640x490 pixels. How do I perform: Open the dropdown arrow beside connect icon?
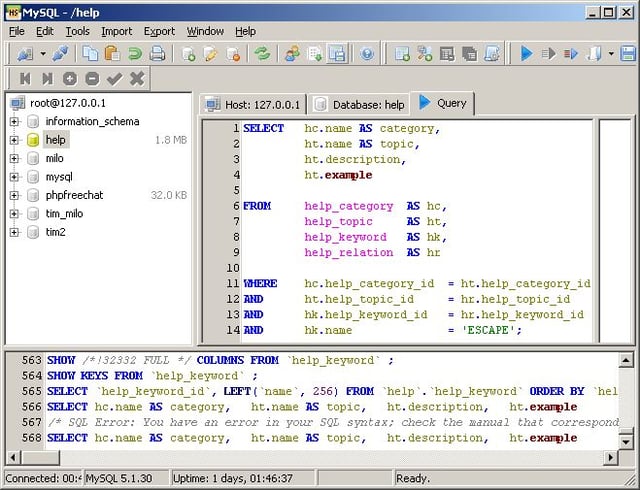tap(43, 53)
